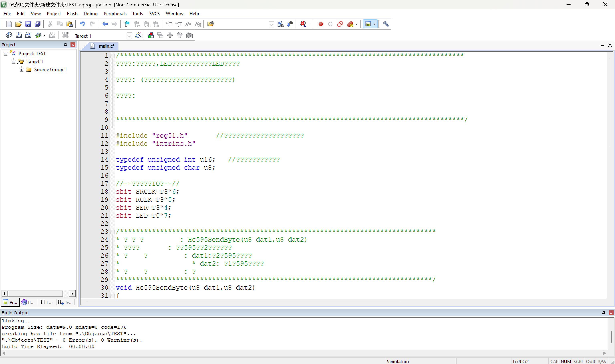Open the find text combo box dropdown
Screen dimensions: 615x364
coord(271,25)
